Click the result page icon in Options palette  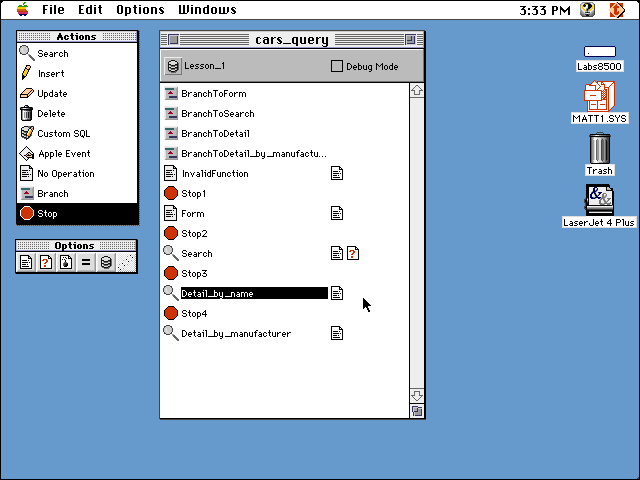[x=26, y=262]
